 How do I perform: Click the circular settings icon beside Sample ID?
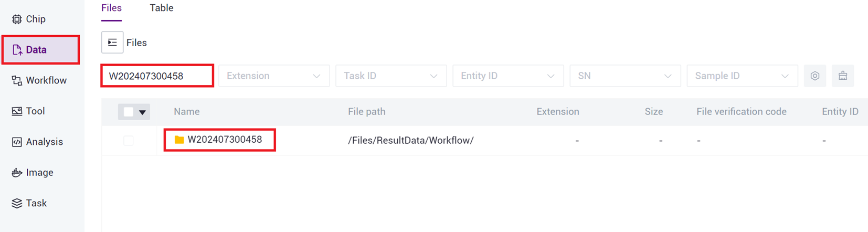coord(814,76)
